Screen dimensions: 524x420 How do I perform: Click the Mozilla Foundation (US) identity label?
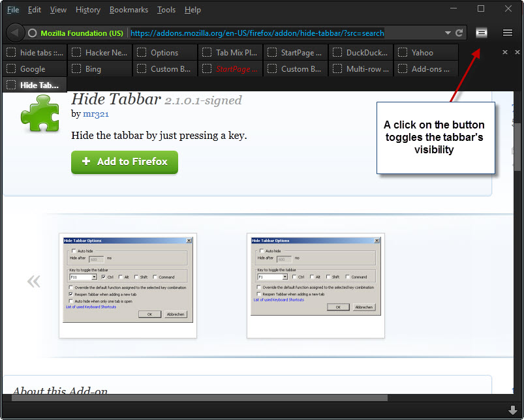pos(82,33)
